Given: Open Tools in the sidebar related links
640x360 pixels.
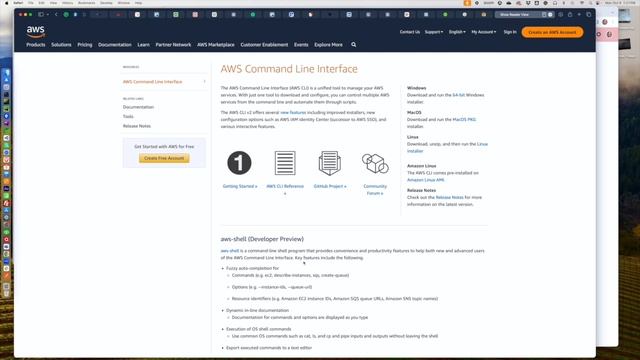Looking at the screenshot, I should point(128,116).
